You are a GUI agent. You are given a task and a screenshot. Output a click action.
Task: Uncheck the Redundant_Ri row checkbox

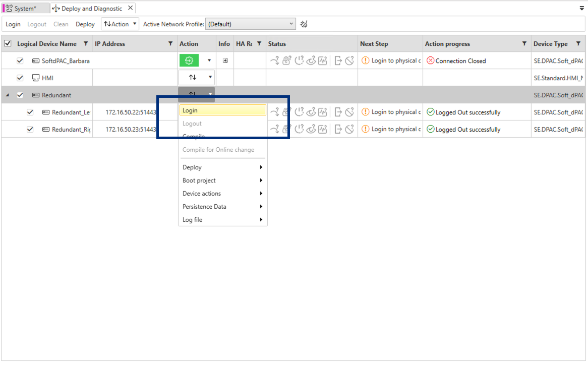30,130
